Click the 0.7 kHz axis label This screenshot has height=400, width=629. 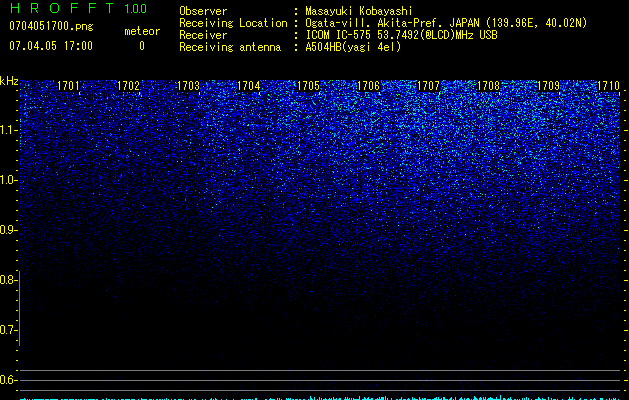[8, 330]
